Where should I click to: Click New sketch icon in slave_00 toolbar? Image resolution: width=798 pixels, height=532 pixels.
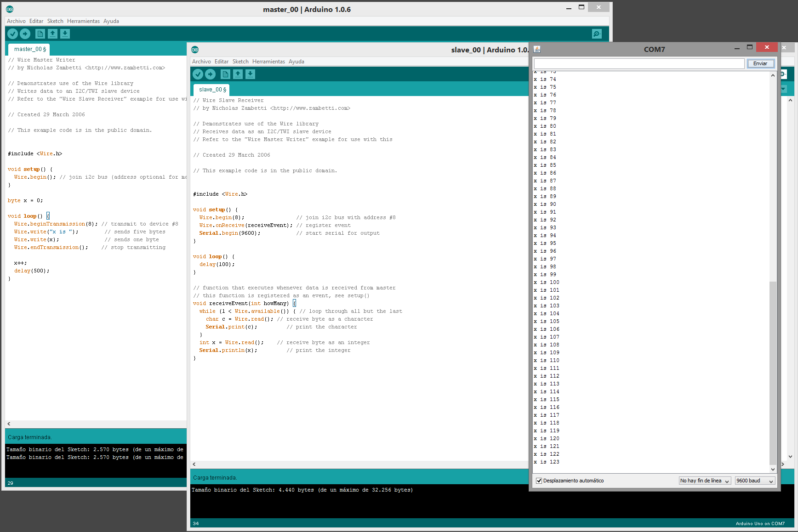pos(226,74)
